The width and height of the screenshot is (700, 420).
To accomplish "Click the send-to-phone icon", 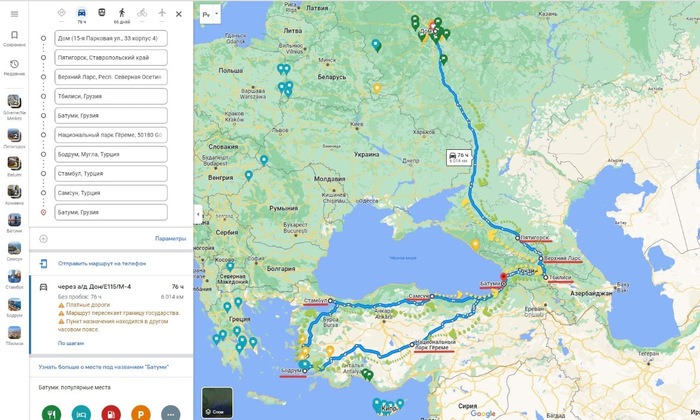I will click(x=43, y=263).
